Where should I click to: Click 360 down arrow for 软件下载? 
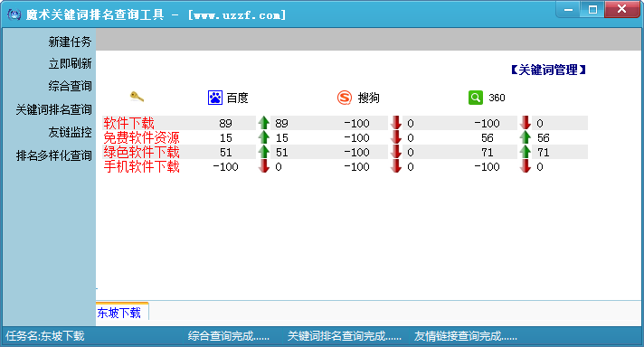pyautogui.click(x=526, y=123)
